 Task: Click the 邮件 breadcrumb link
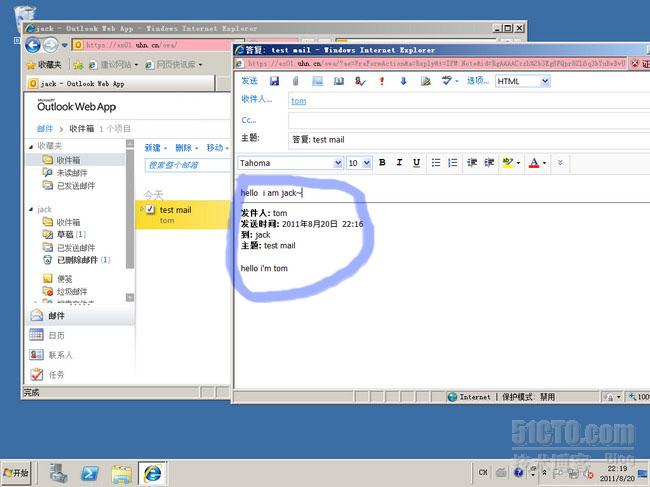(45, 128)
